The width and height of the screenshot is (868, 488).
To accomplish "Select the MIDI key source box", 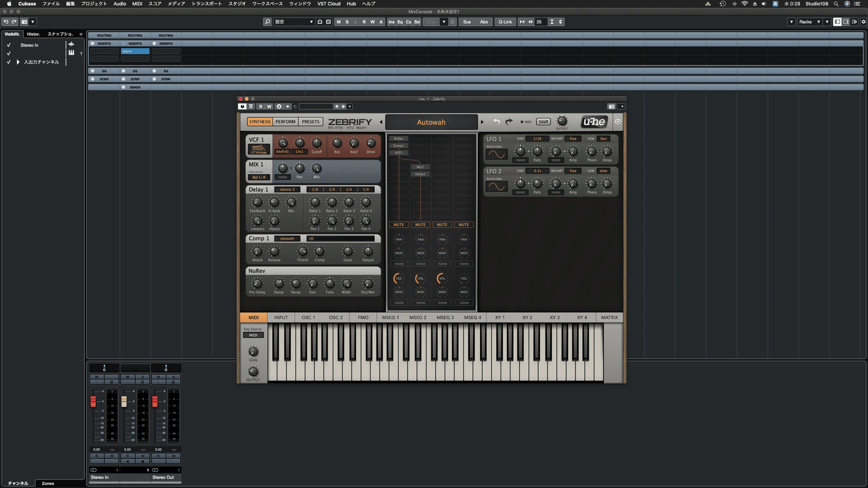I will 253,335.
